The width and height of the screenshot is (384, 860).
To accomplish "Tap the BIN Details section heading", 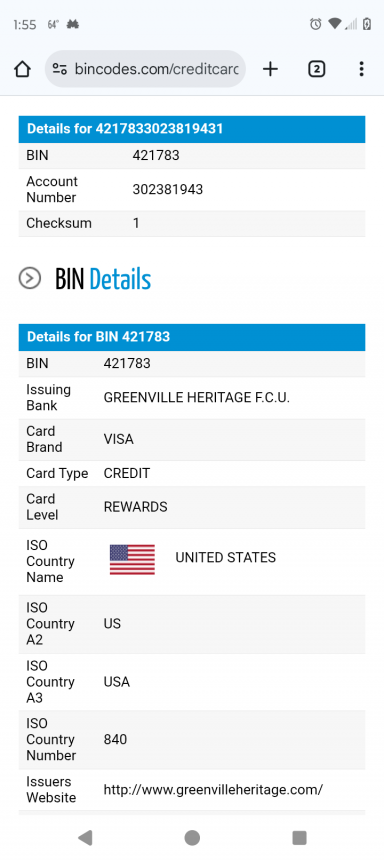I will [x=103, y=279].
